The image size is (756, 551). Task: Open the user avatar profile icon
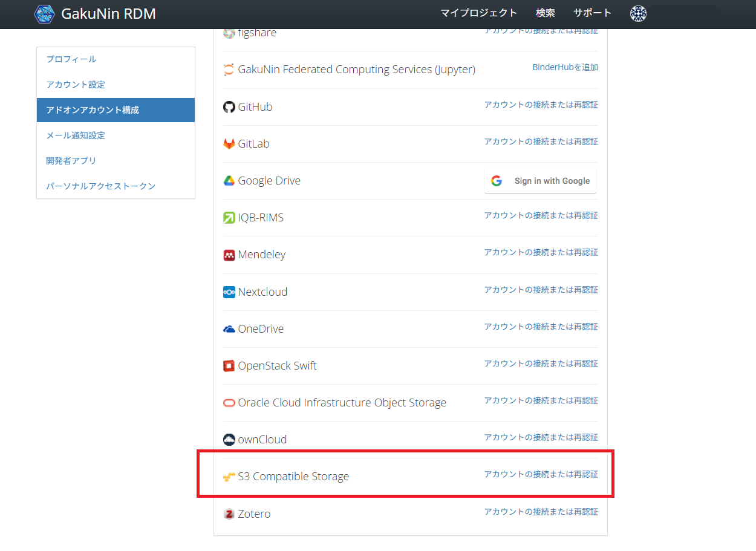(638, 13)
